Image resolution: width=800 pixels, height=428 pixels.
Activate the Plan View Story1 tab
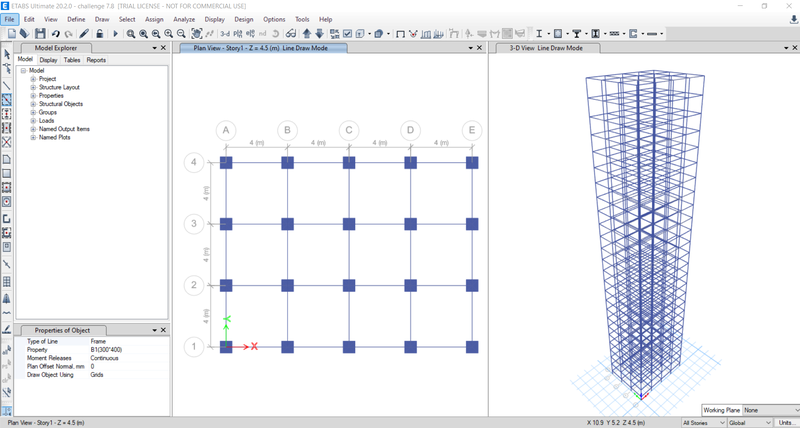coord(263,48)
